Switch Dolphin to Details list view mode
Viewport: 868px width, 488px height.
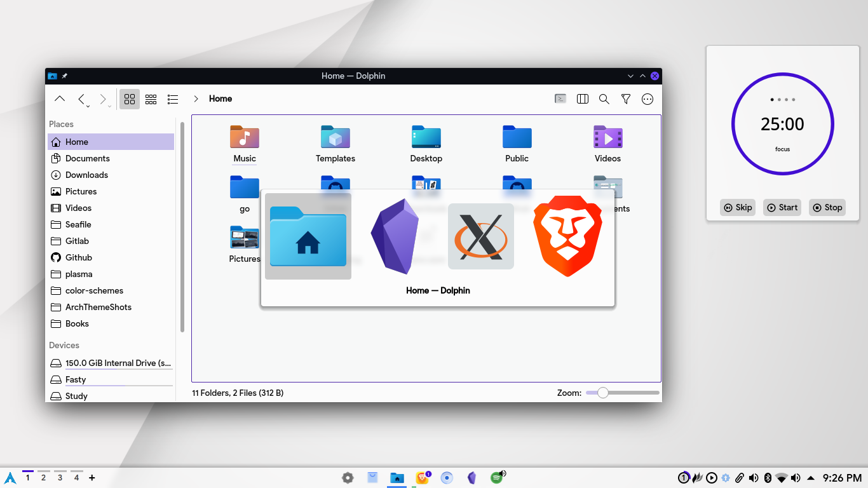(x=173, y=98)
